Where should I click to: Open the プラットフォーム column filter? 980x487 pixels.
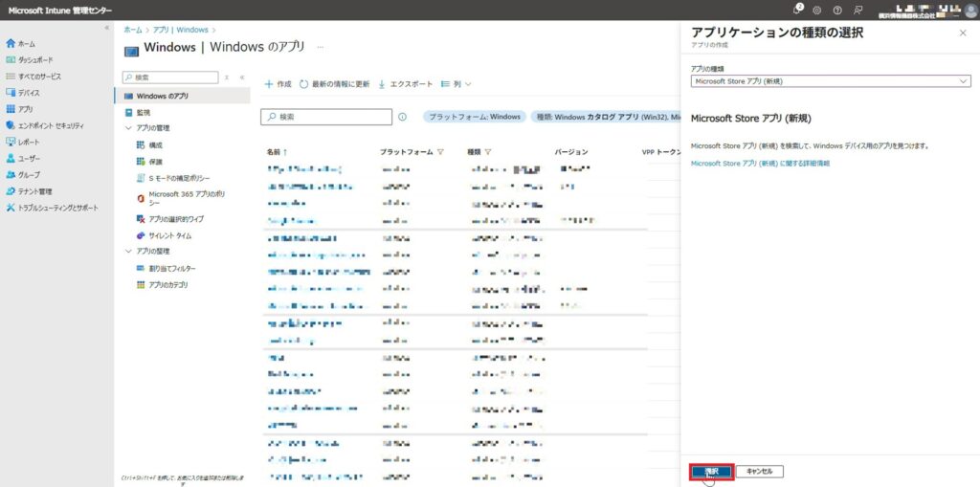(440, 152)
